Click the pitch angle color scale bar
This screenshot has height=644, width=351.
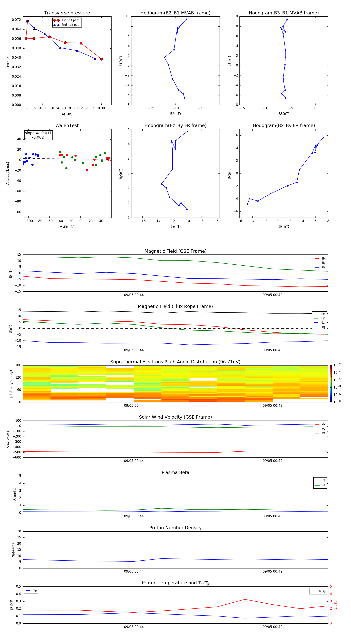(331, 384)
